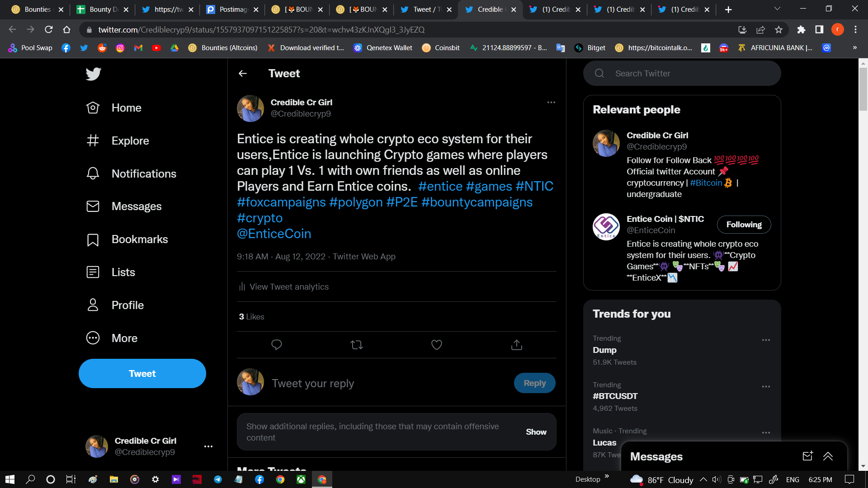Viewport: 868px width, 488px height.
Task: Switch to the Bounty D tab
Action: pyautogui.click(x=103, y=9)
